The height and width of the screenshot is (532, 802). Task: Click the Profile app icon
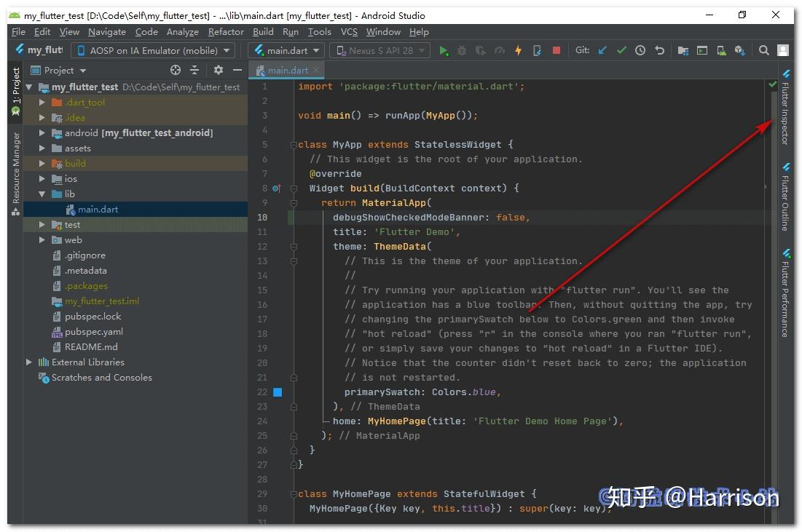[x=499, y=51]
